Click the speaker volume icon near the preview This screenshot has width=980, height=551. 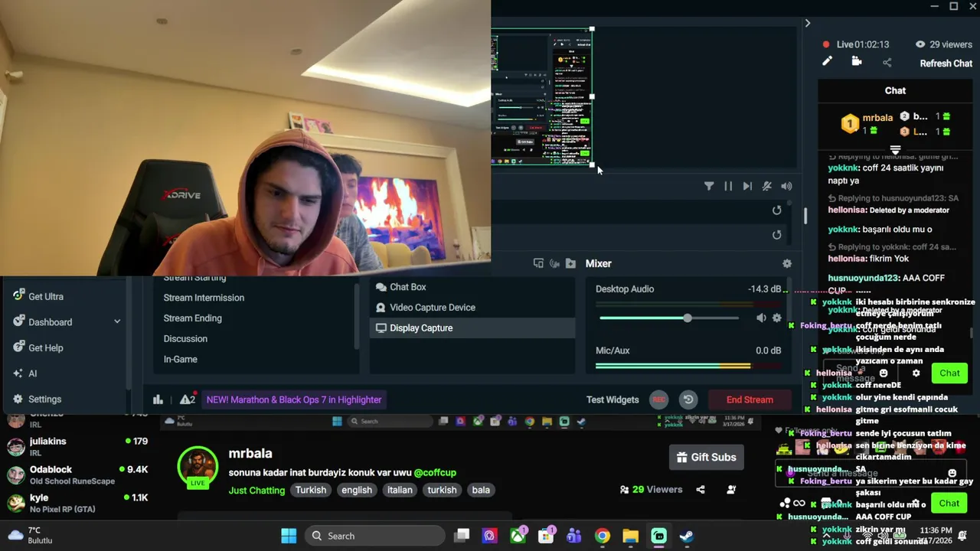(786, 186)
